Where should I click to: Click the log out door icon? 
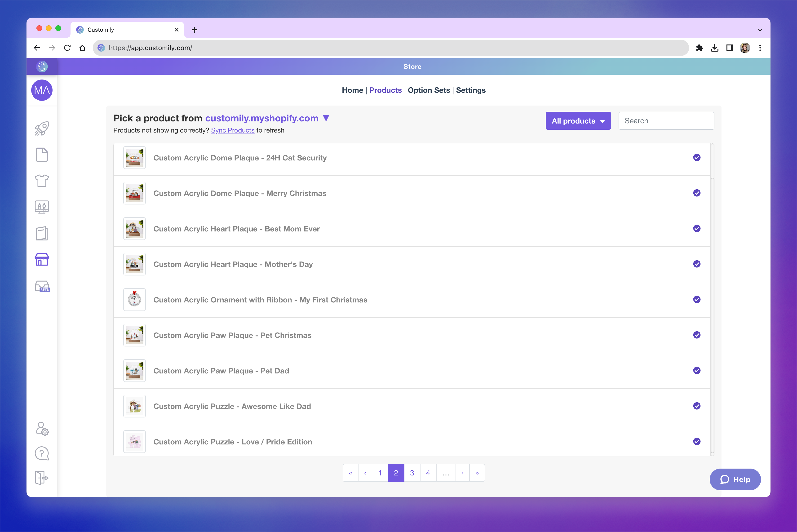42,478
